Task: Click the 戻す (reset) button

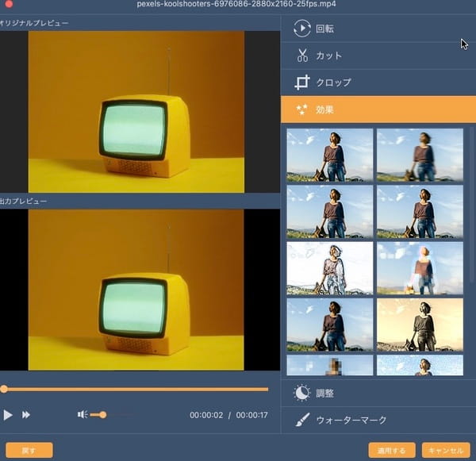Action: [x=29, y=451]
